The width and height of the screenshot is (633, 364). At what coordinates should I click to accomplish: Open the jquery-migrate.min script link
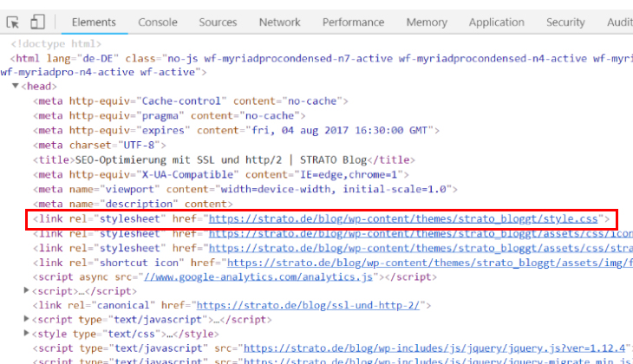click(x=438, y=361)
